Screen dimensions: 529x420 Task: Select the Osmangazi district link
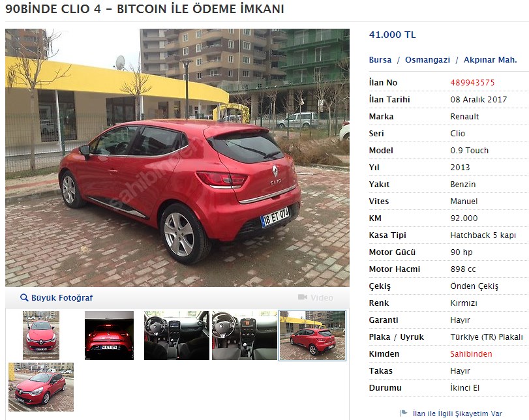(427, 60)
